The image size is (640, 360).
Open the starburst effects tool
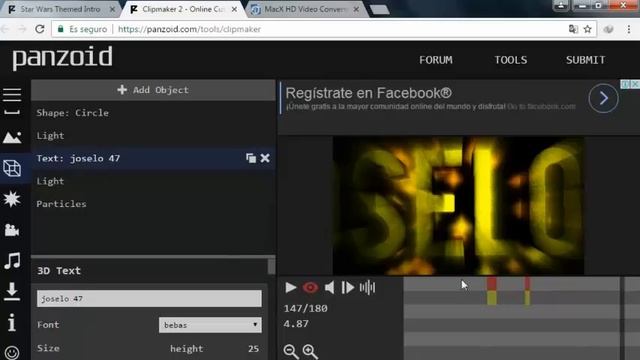[x=12, y=199]
